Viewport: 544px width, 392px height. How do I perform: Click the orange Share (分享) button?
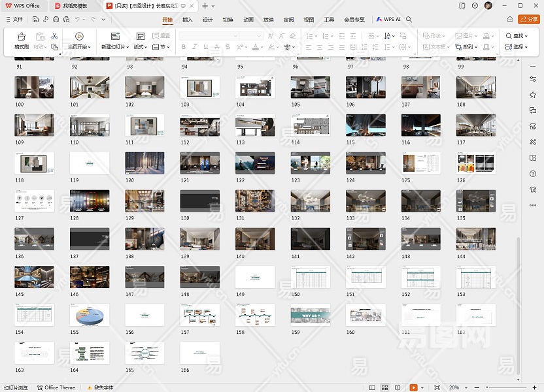(x=528, y=20)
